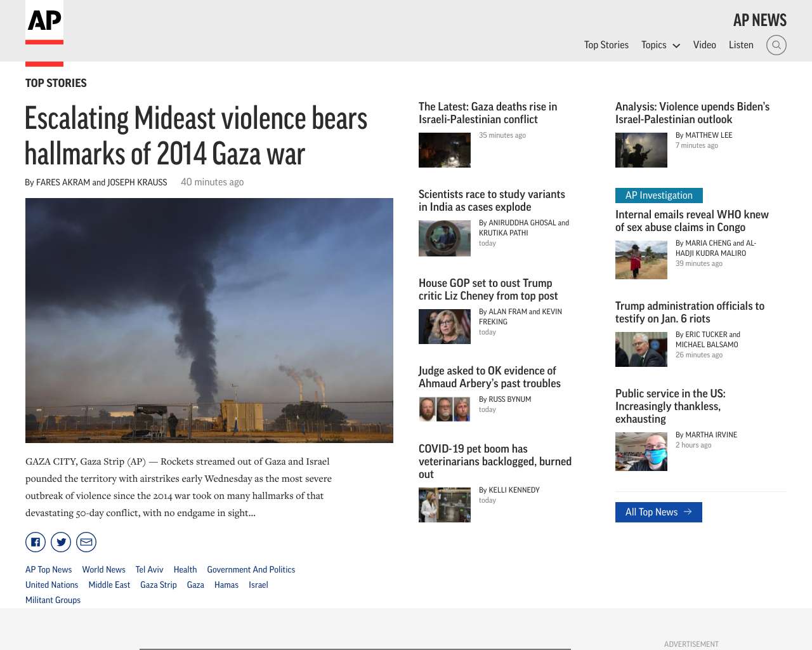
Task: Open the Militant Groups tag
Action: pyautogui.click(x=53, y=600)
